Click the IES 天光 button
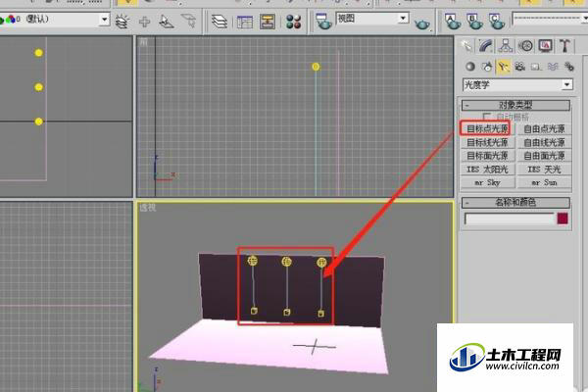Viewport: 588px width, 392px height. click(544, 170)
